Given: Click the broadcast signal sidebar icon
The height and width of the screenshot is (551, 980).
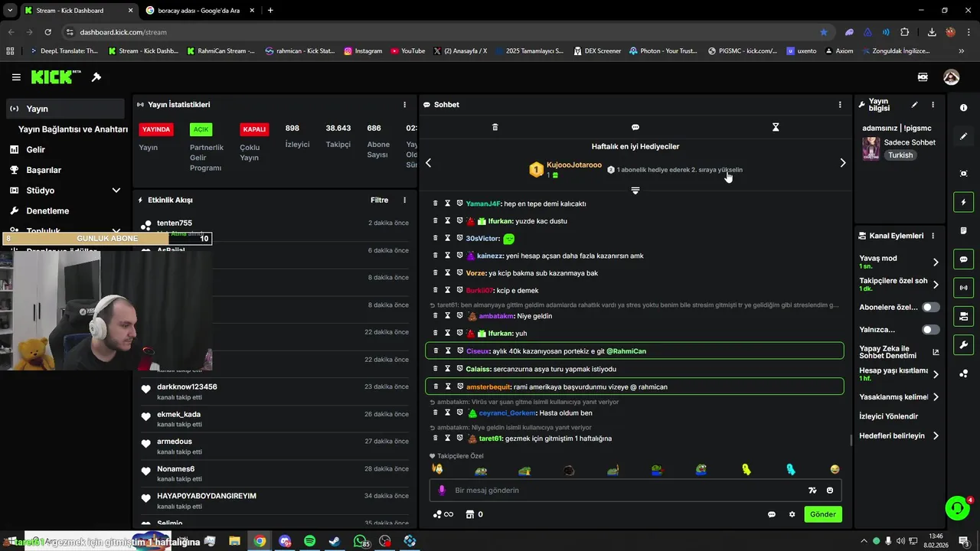Looking at the screenshot, I should tap(963, 288).
